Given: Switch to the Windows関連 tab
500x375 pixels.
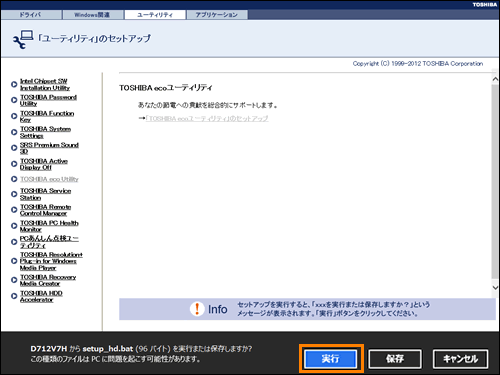Looking at the screenshot, I should [93, 15].
